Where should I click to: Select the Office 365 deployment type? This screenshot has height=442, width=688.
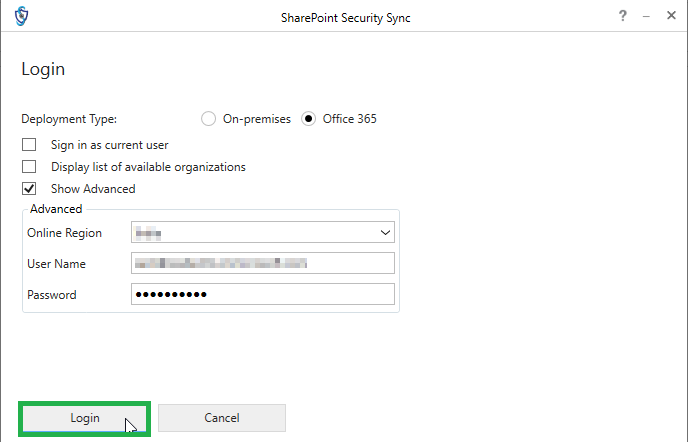point(308,119)
